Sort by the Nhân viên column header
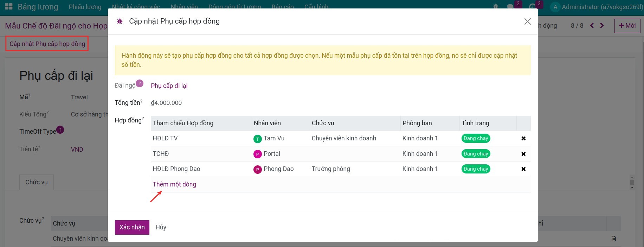Image resolution: width=644 pixels, height=247 pixels. click(x=267, y=123)
